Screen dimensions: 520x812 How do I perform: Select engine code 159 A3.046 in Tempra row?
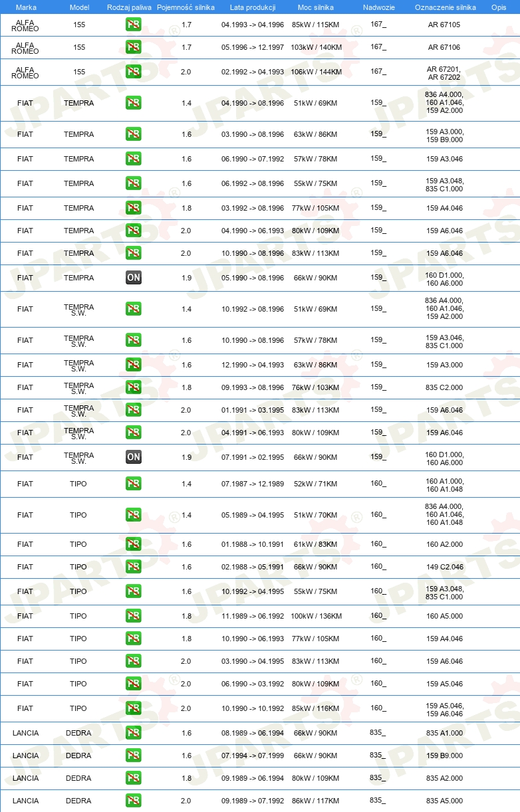coord(445,159)
